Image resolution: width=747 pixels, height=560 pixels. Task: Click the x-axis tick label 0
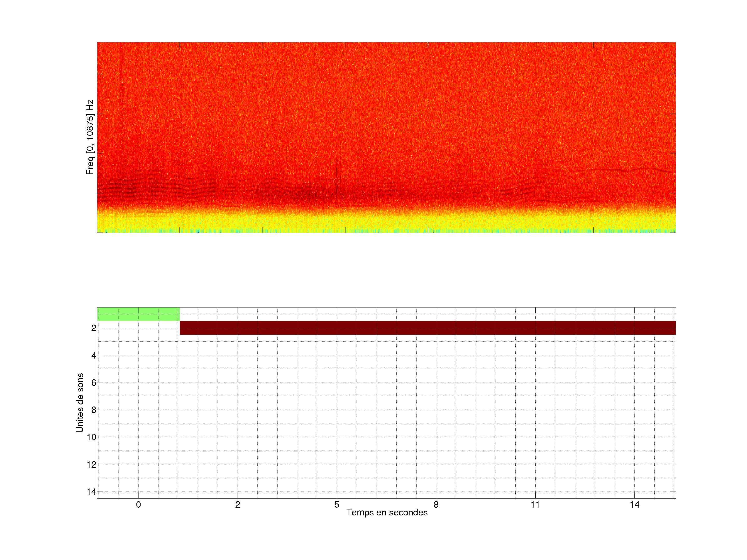tap(139, 505)
